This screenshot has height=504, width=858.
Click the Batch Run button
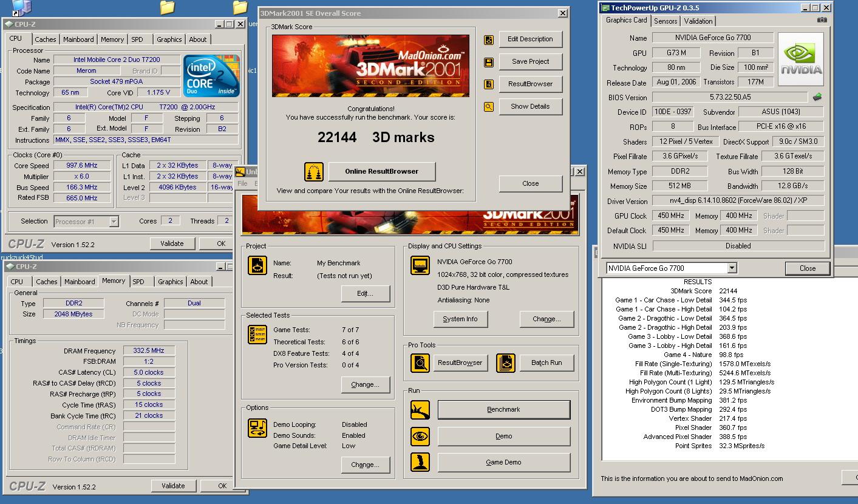pos(546,363)
